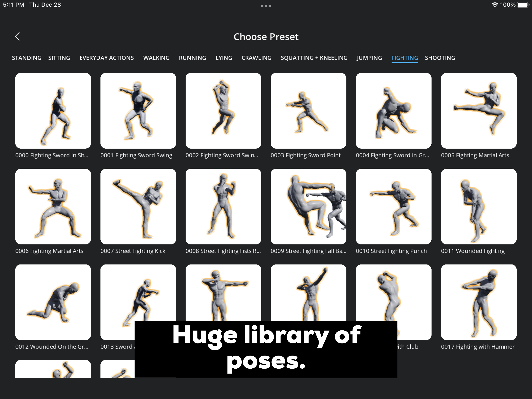Switch to the SITTING tab
The width and height of the screenshot is (532, 399).
click(59, 58)
